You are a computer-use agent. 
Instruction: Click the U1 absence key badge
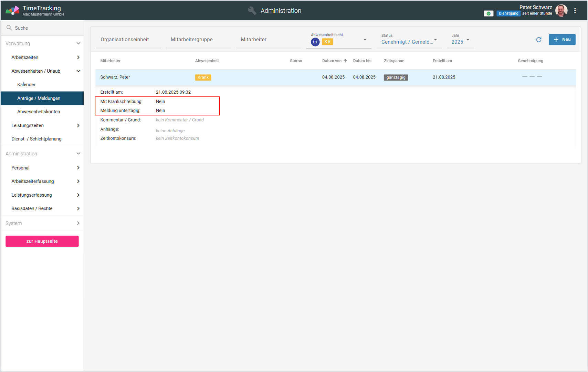(x=315, y=42)
